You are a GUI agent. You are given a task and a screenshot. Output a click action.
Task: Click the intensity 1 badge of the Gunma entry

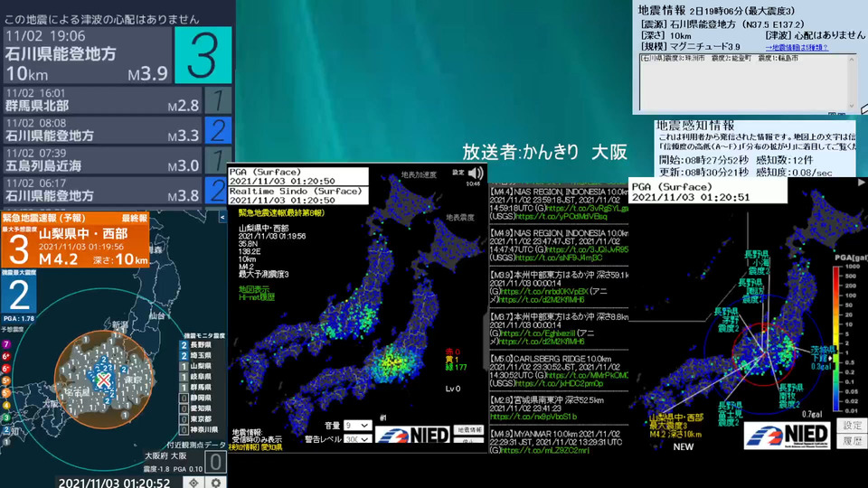[218, 100]
